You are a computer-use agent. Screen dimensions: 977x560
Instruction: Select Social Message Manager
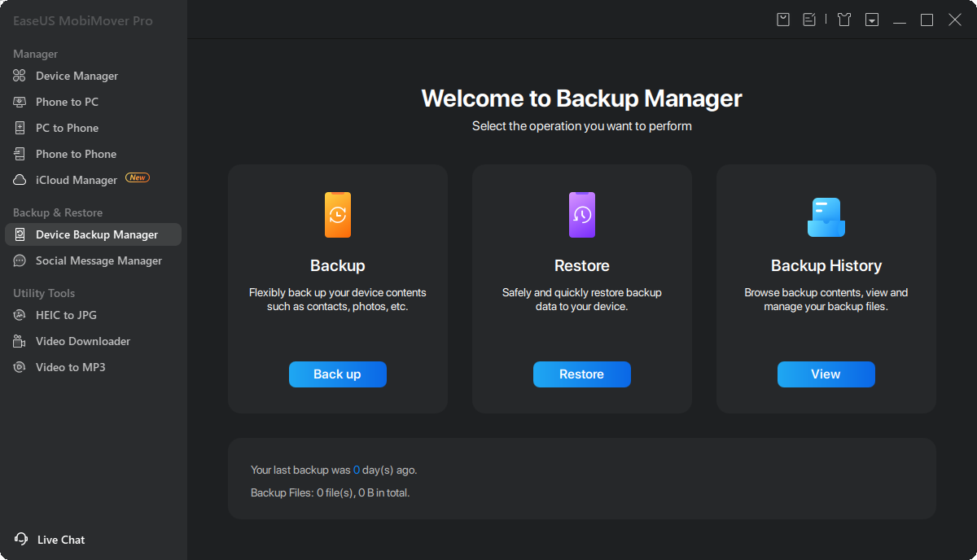(99, 260)
